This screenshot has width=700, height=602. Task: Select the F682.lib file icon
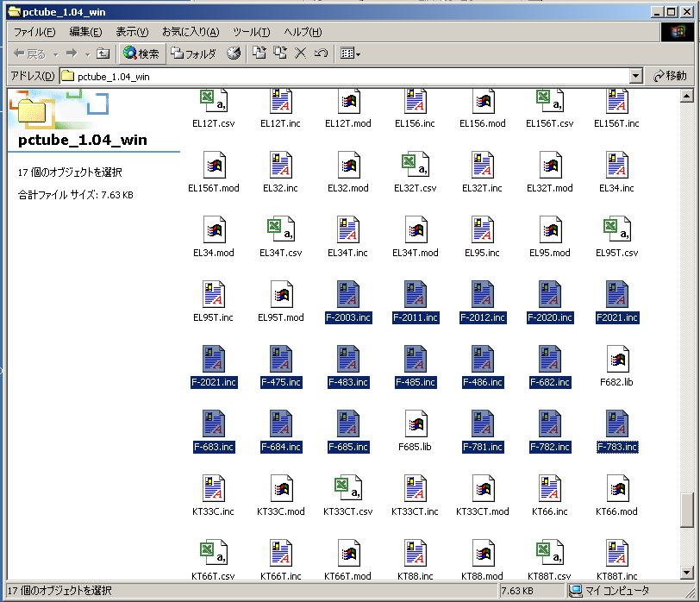(617, 359)
